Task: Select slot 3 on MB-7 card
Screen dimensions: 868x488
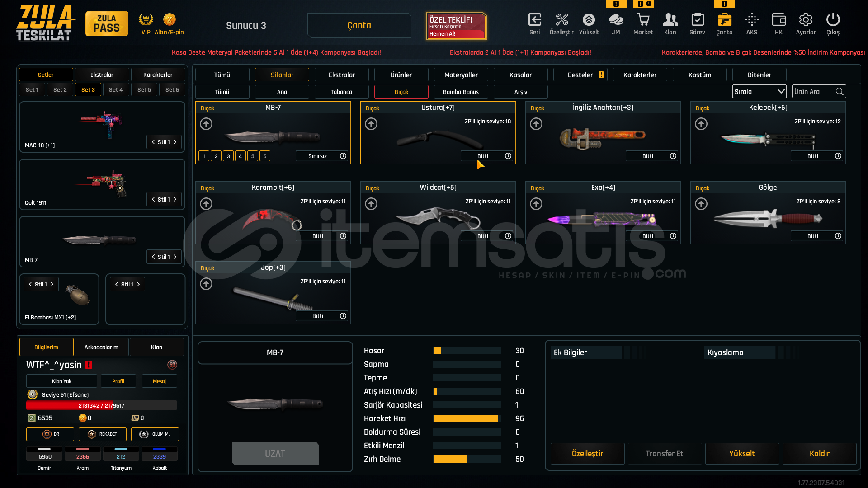Action: pos(228,156)
